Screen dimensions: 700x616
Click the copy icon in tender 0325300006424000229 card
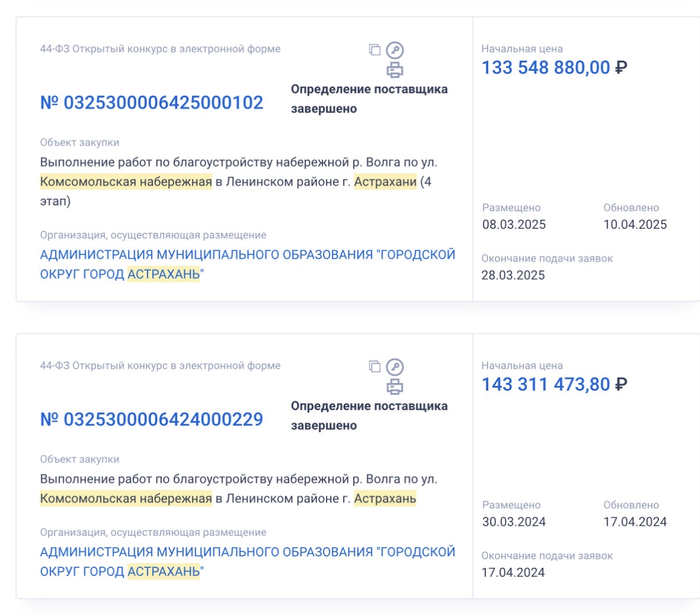(375, 366)
